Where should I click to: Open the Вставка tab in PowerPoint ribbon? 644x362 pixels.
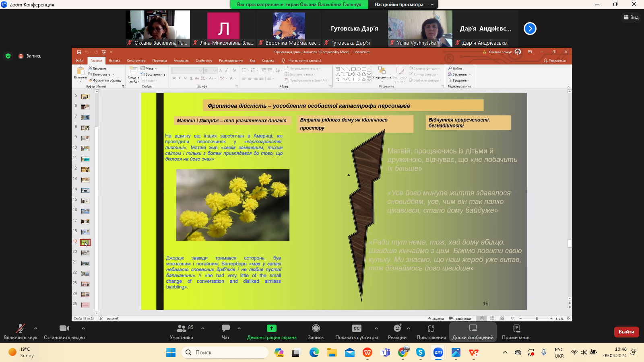tap(115, 61)
